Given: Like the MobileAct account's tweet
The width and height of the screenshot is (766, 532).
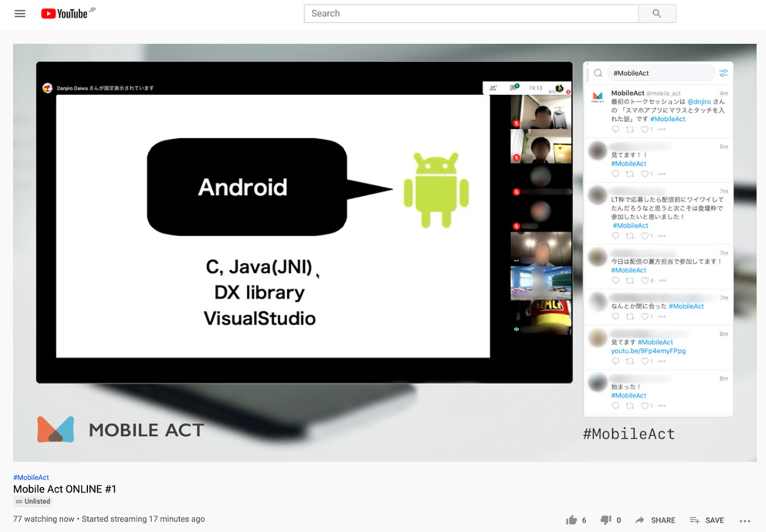Looking at the screenshot, I should pos(645,129).
